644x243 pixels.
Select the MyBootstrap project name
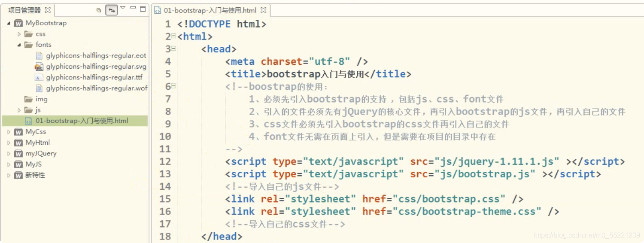[46, 23]
